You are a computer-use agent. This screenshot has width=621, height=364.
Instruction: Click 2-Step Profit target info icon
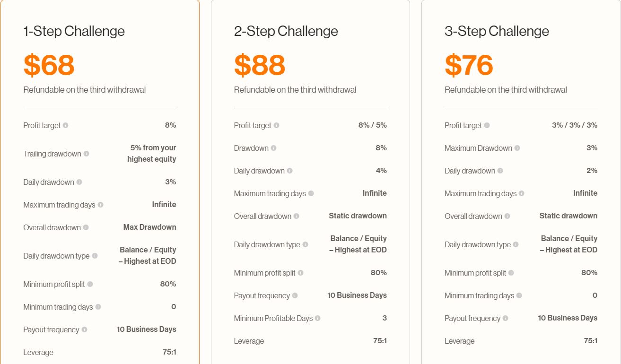pyautogui.click(x=276, y=125)
